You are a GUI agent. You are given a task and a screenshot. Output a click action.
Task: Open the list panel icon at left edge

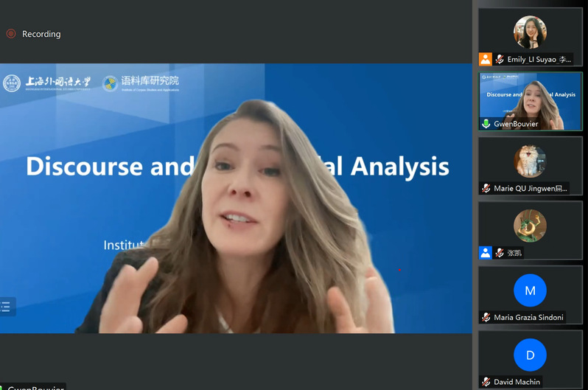point(6,307)
